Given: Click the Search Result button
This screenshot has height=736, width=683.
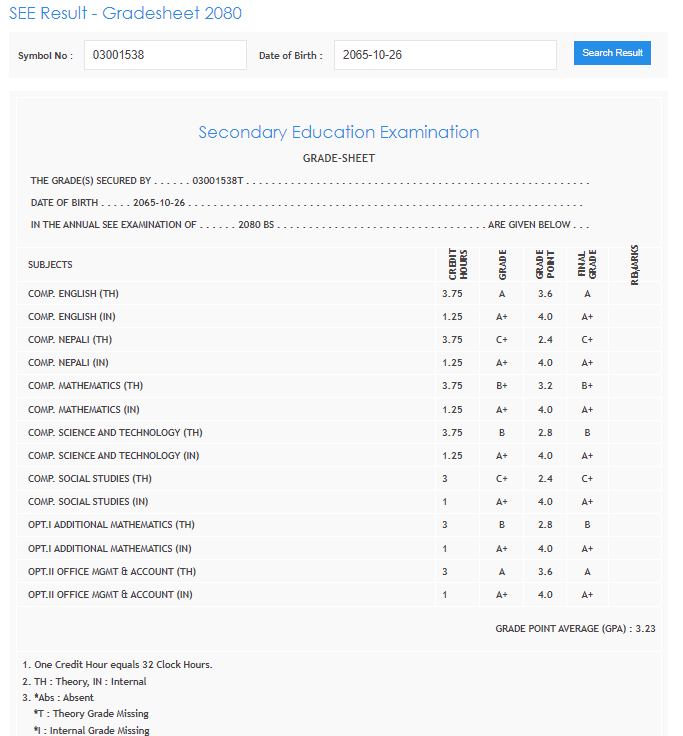Looking at the screenshot, I should (x=612, y=53).
